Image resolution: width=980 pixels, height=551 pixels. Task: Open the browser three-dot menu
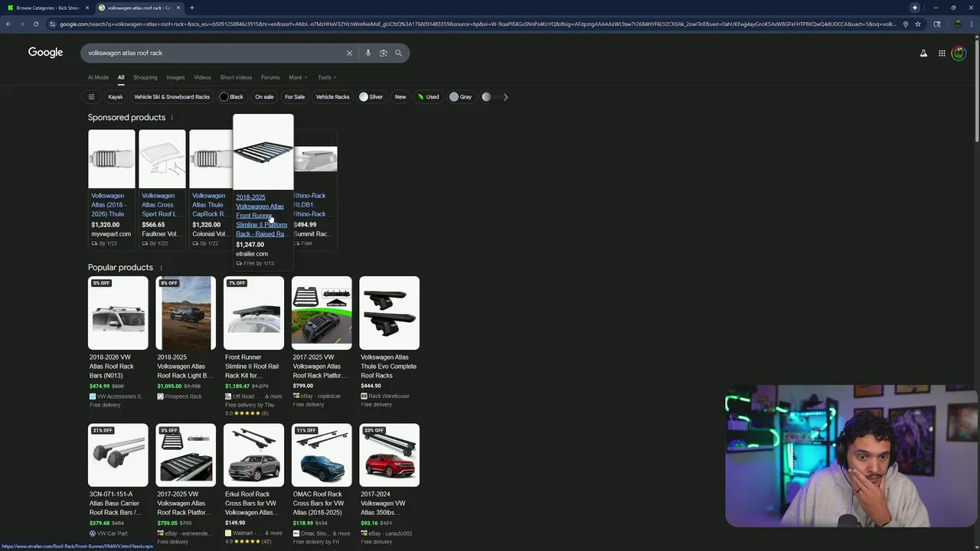click(x=972, y=24)
